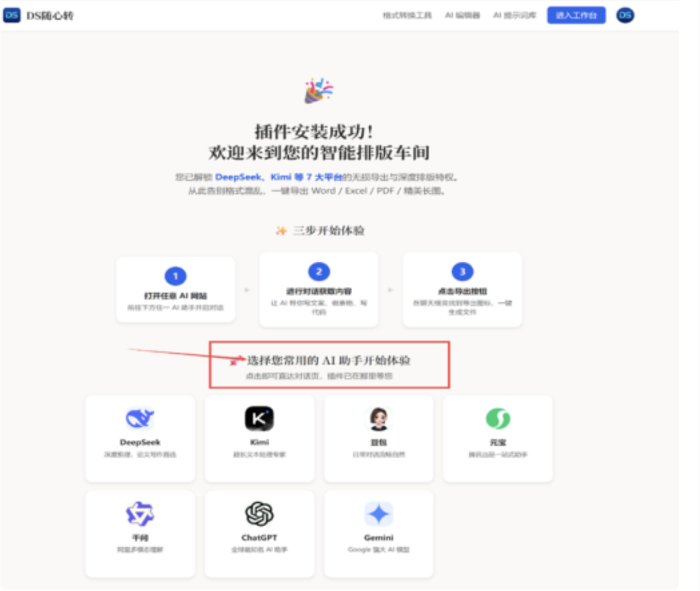Click the heading 选择您常用的 AI 助手开始体验
Screen dimensions: 700x591
329,360
